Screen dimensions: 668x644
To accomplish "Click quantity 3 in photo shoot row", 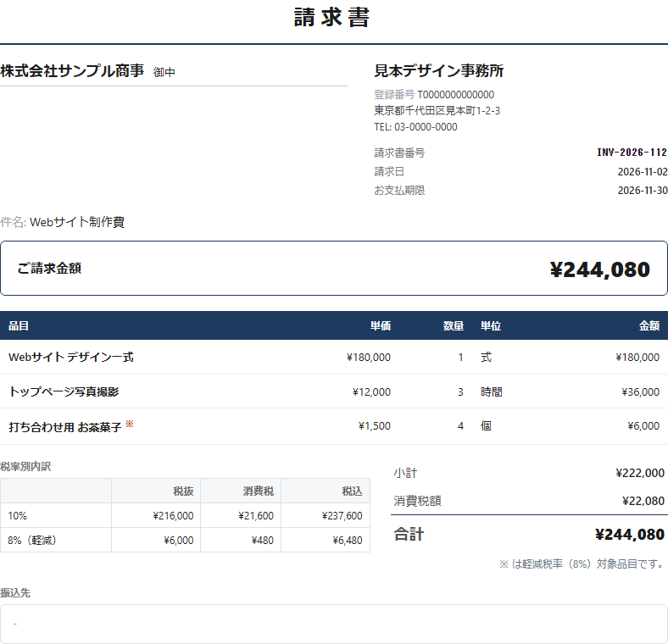I will pyautogui.click(x=460, y=391).
